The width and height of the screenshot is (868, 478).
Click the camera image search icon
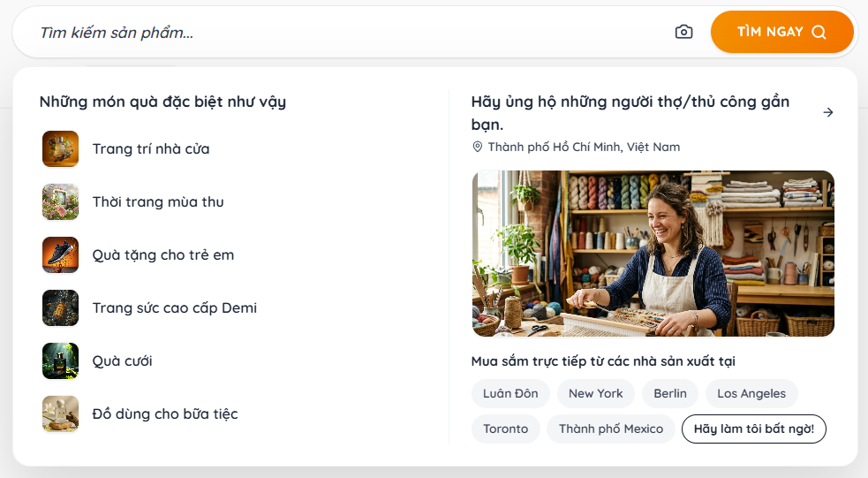pyautogui.click(x=683, y=32)
